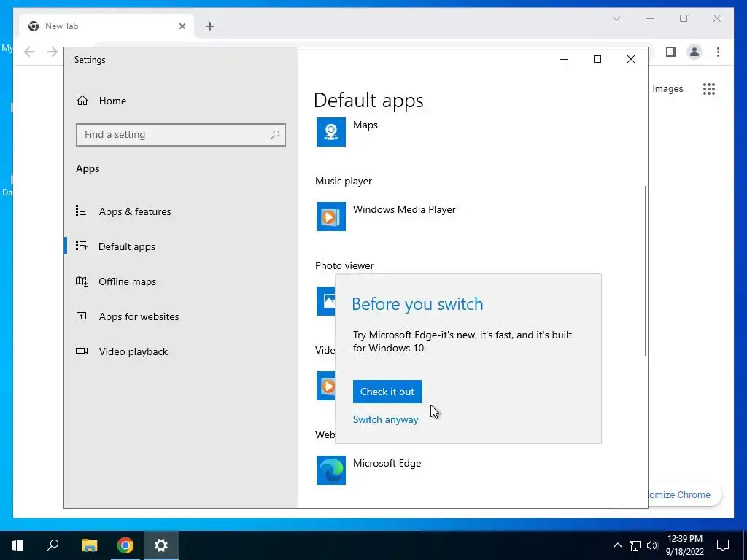Click the taskbar clock and date
The width and height of the screenshot is (747, 560).
pos(684,545)
